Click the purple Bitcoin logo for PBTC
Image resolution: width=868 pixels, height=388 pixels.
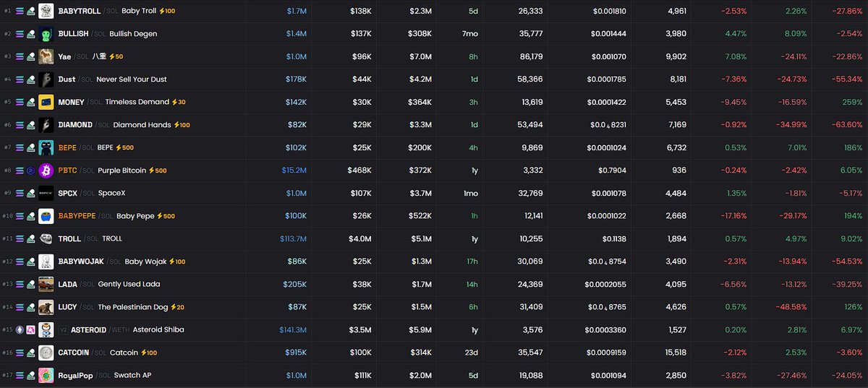[x=46, y=171]
